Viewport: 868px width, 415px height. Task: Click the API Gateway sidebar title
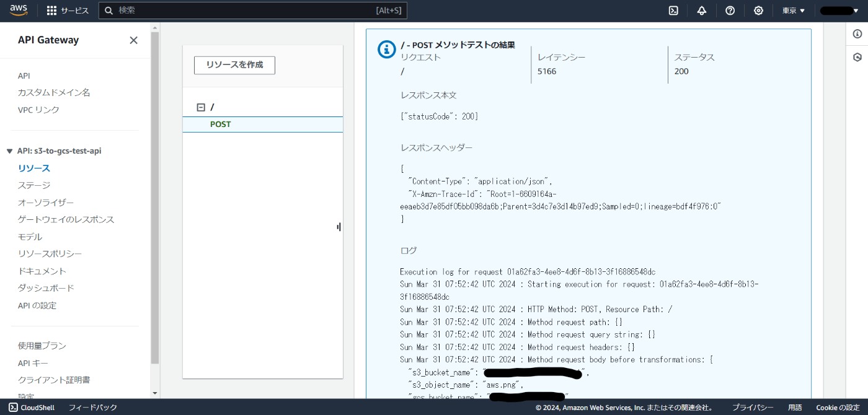pyautogui.click(x=48, y=40)
